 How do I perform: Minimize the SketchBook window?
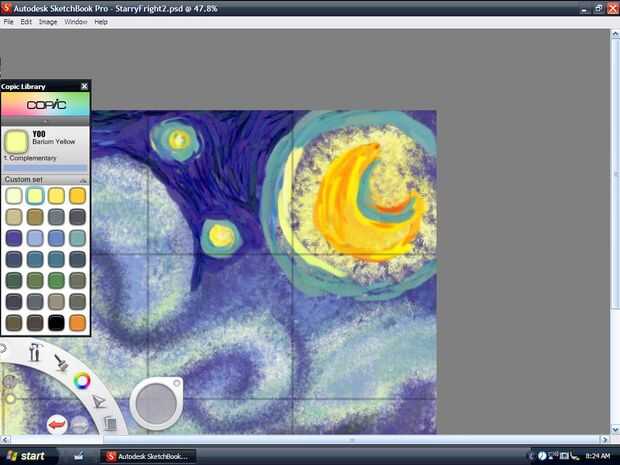[x=586, y=8]
